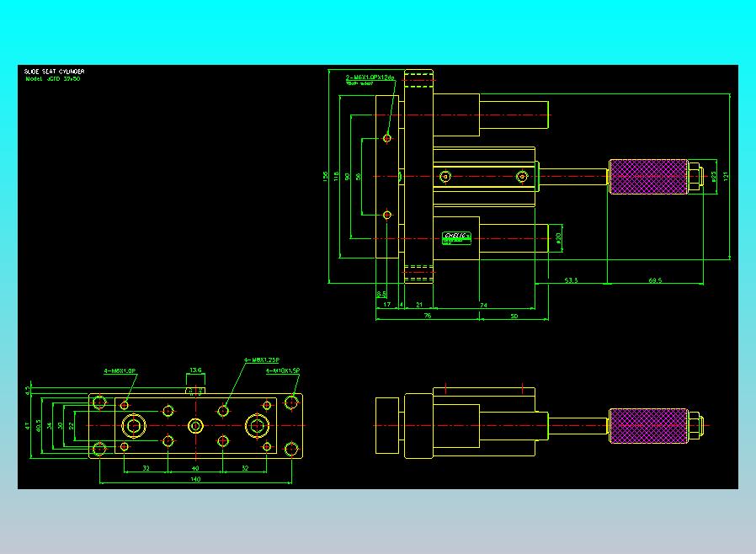Screen dimensions: 756x554
Task: Select the '76' horizontal dimension
Action: [x=427, y=316]
